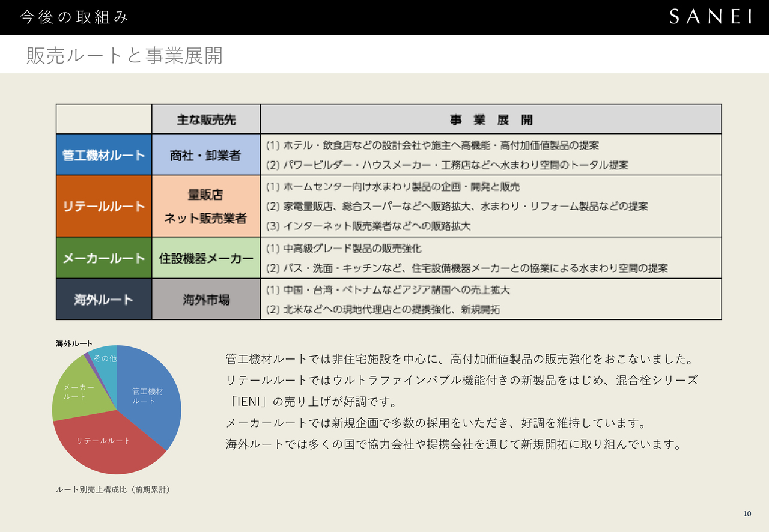
Task: Select the blue 管工機材ルート table cell
Action: [104, 154]
